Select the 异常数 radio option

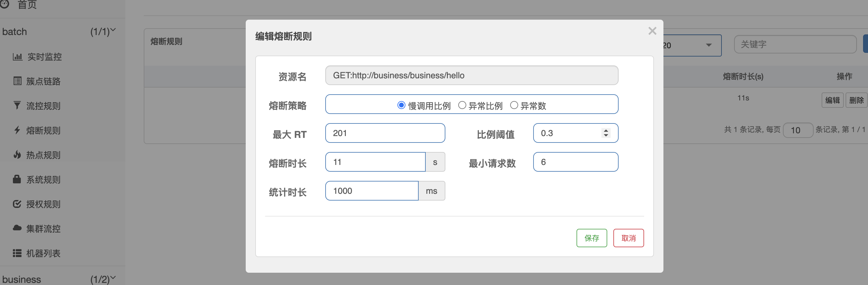514,105
